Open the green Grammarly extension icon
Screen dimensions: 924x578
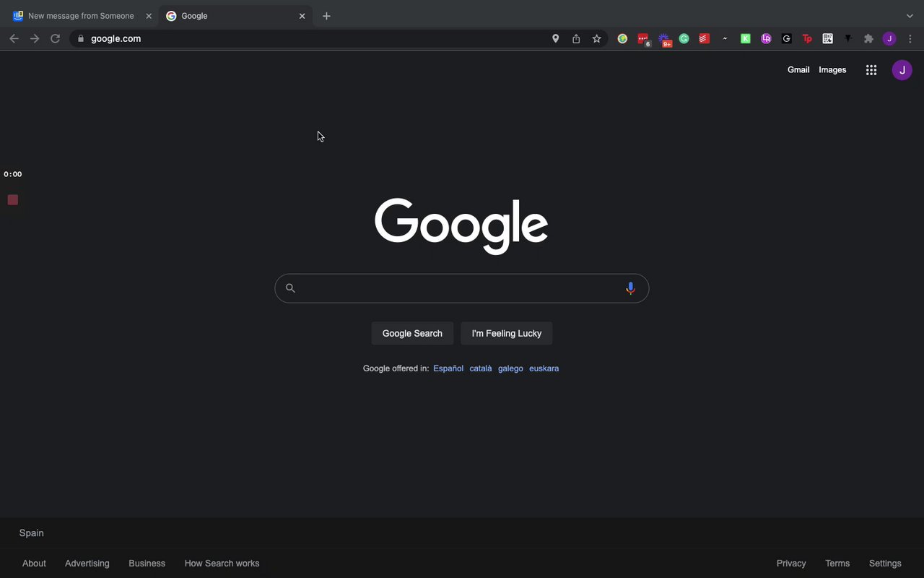[x=684, y=39]
